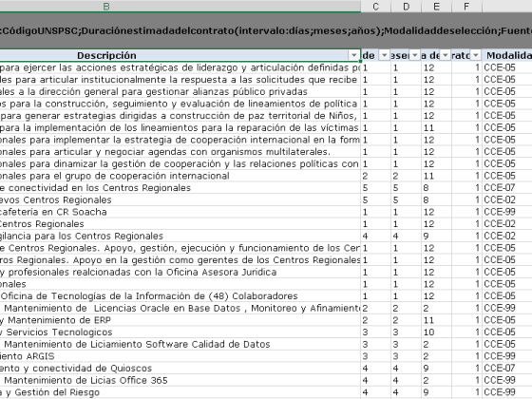The image size is (532, 399).
Task: Select CCE-02 in 'evos Centros Regionales' row
Action: tap(507, 199)
